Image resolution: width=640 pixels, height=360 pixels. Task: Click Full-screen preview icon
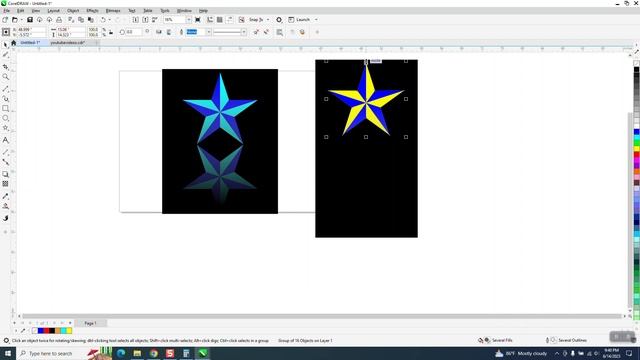198,20
